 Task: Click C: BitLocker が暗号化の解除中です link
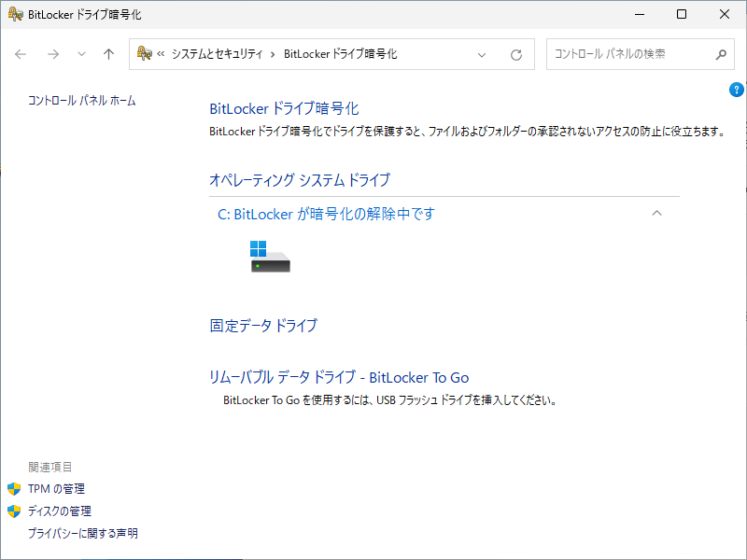(326, 214)
